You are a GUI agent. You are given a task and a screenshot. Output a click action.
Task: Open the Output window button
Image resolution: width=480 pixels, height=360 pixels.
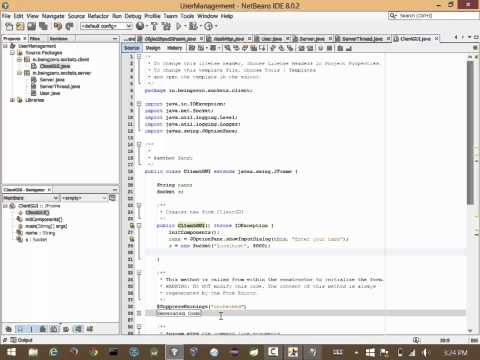[21, 340]
